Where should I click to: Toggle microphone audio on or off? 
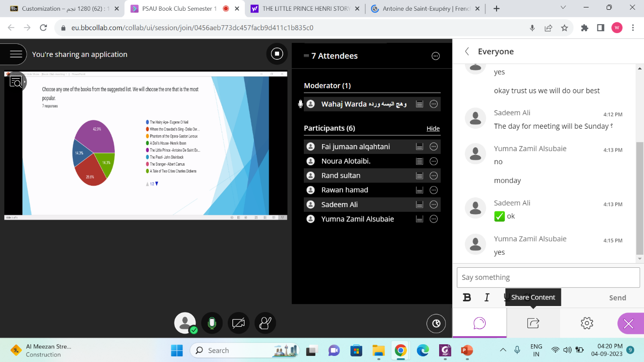[212, 323]
